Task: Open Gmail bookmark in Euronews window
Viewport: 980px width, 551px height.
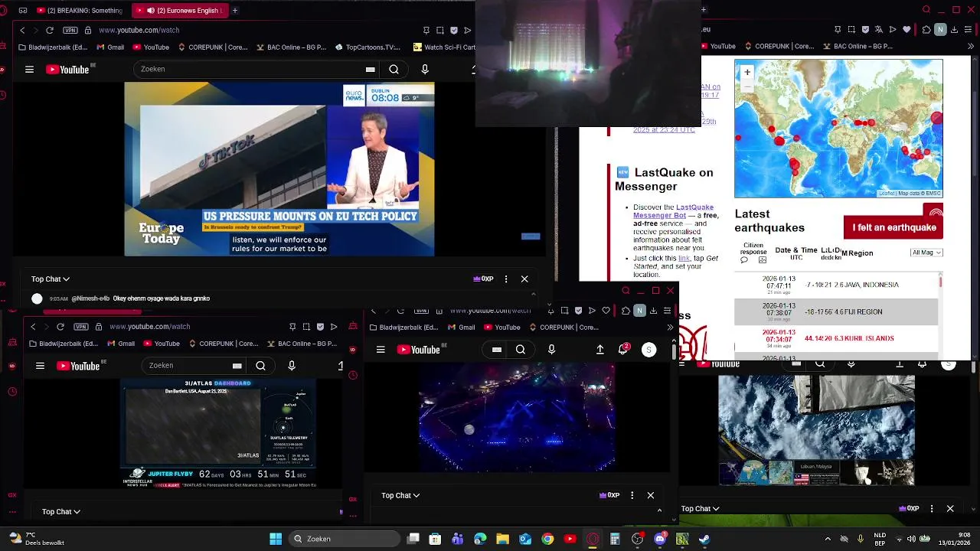Action: (110, 47)
